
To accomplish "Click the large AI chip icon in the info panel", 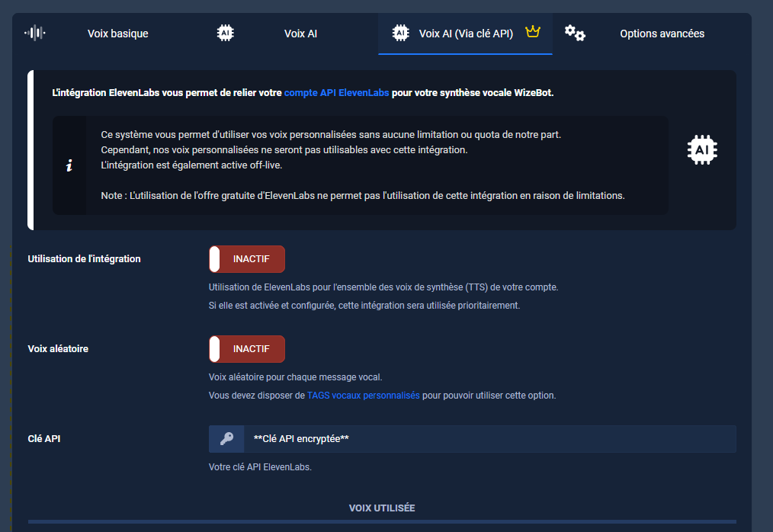I will click(702, 149).
